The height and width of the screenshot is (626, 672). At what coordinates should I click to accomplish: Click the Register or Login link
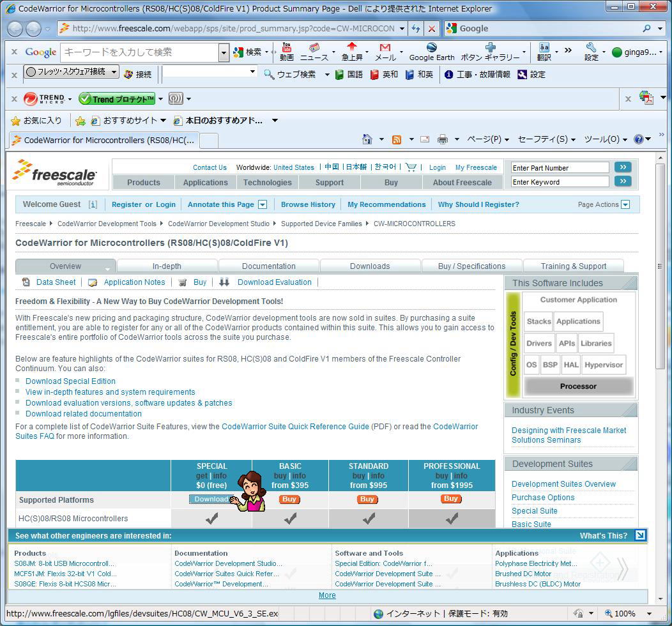click(144, 205)
